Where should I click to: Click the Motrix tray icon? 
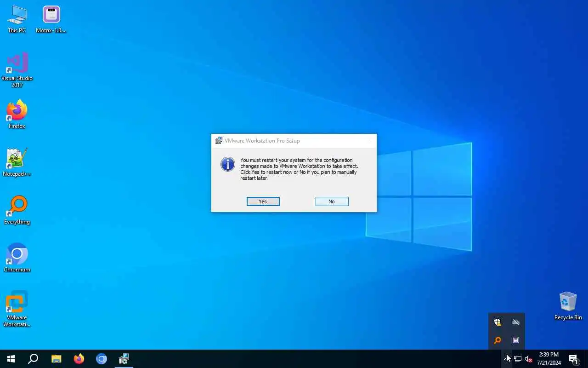(516, 340)
